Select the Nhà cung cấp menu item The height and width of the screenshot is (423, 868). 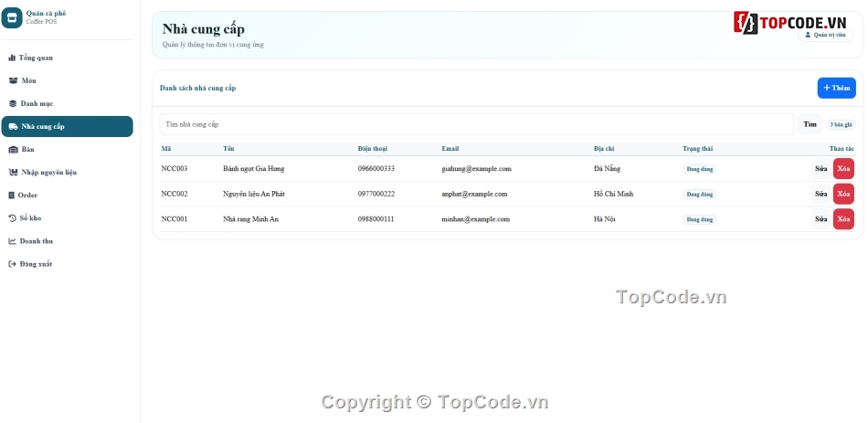pos(67,126)
